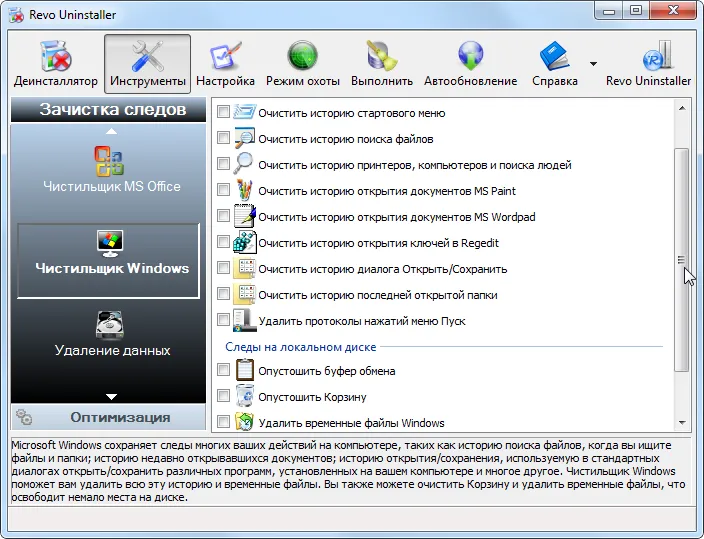The width and height of the screenshot is (704, 539).
Task: Click the list scrollbar up arrow
Action: coord(682,108)
